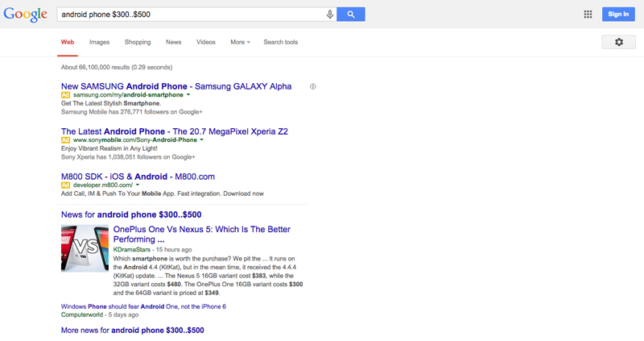This screenshot has width=644, height=341.
Task: Click the OnePlus vs Nexus news thumbnail
Action: click(x=85, y=248)
